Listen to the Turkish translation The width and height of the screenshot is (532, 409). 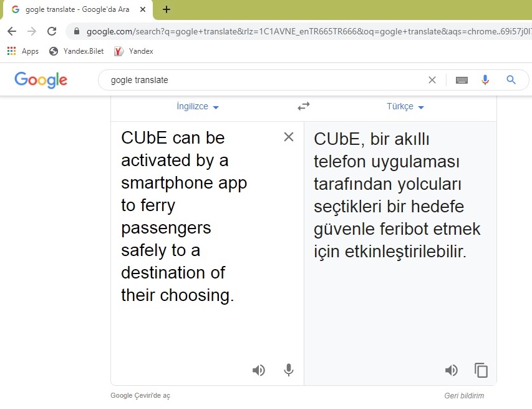click(x=452, y=370)
